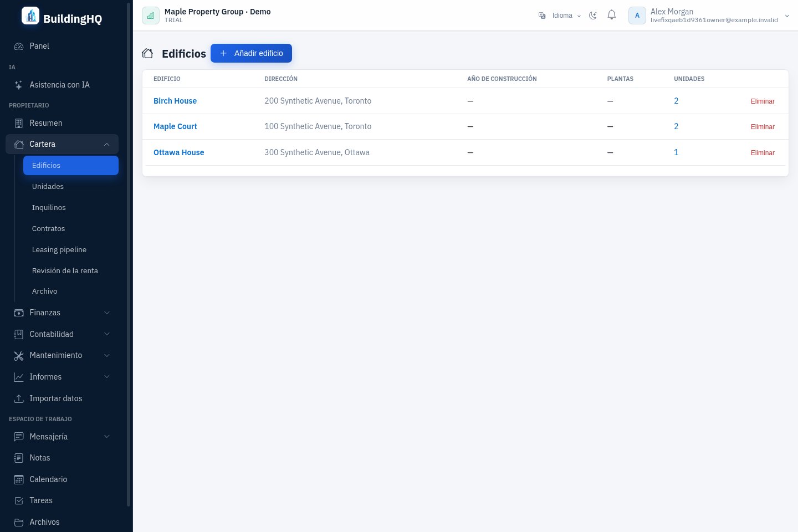Open Leasing pipeline in the sidebar
798x532 pixels.
pos(71,250)
